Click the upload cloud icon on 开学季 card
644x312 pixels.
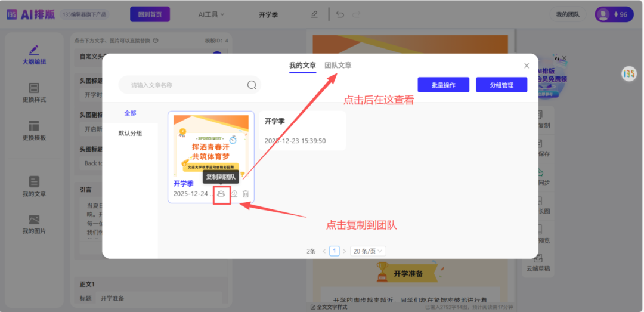[x=234, y=194]
